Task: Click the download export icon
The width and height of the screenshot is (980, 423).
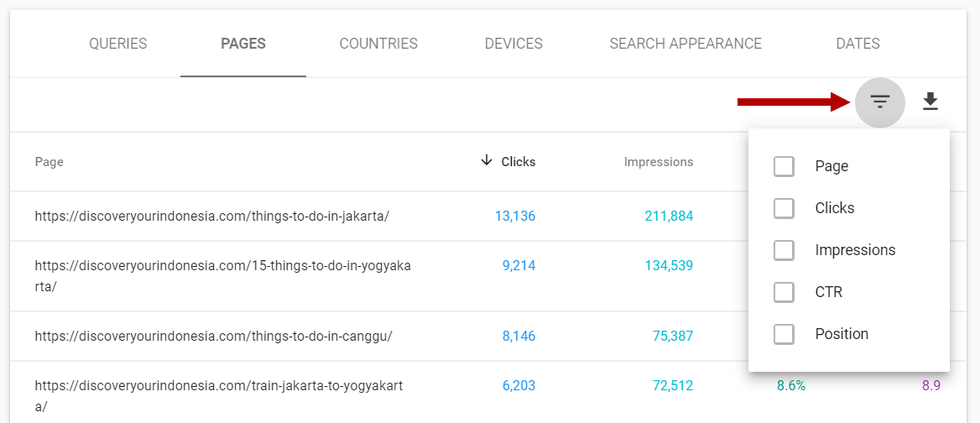Action: point(930,102)
